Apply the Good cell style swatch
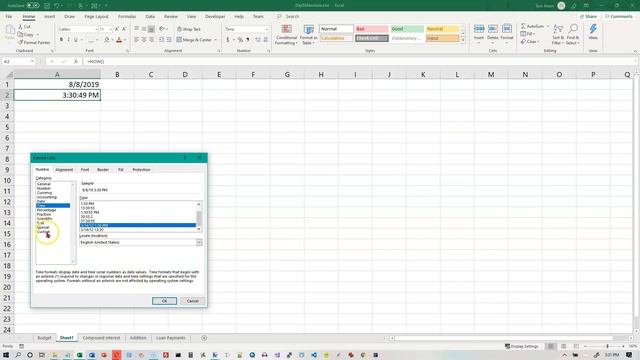The height and width of the screenshot is (360, 640). 407,29
